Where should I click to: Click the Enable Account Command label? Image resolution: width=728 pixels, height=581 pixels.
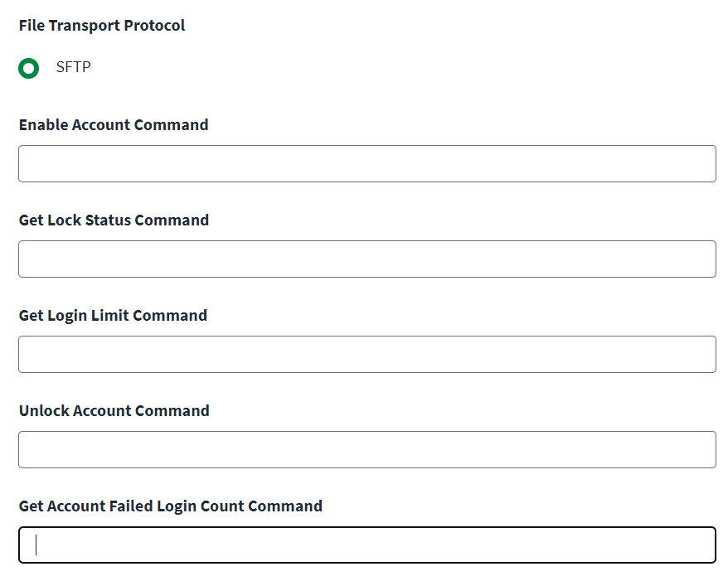(114, 125)
